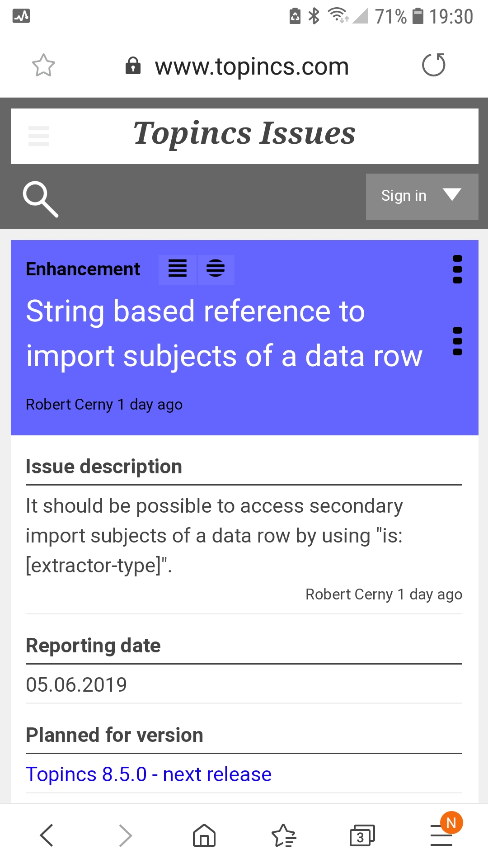This screenshot has width=488, height=868.
Task: Click the Enhancement issue type label
Action: coord(83,269)
